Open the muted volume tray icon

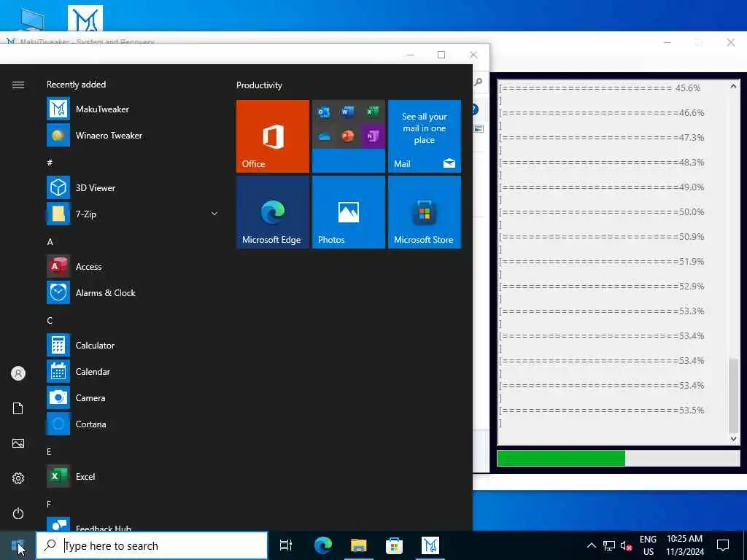pyautogui.click(x=626, y=545)
